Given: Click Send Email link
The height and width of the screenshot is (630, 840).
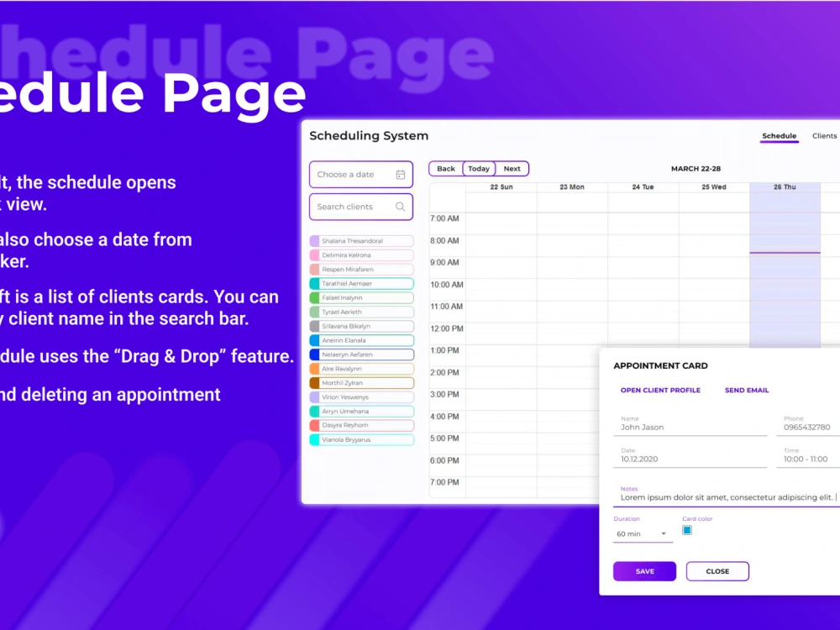Looking at the screenshot, I should (x=747, y=391).
